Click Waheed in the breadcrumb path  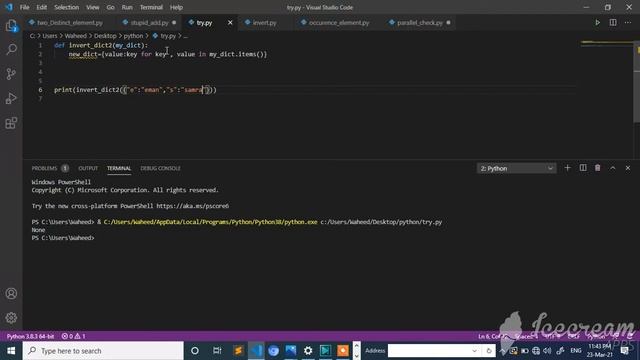(x=76, y=36)
